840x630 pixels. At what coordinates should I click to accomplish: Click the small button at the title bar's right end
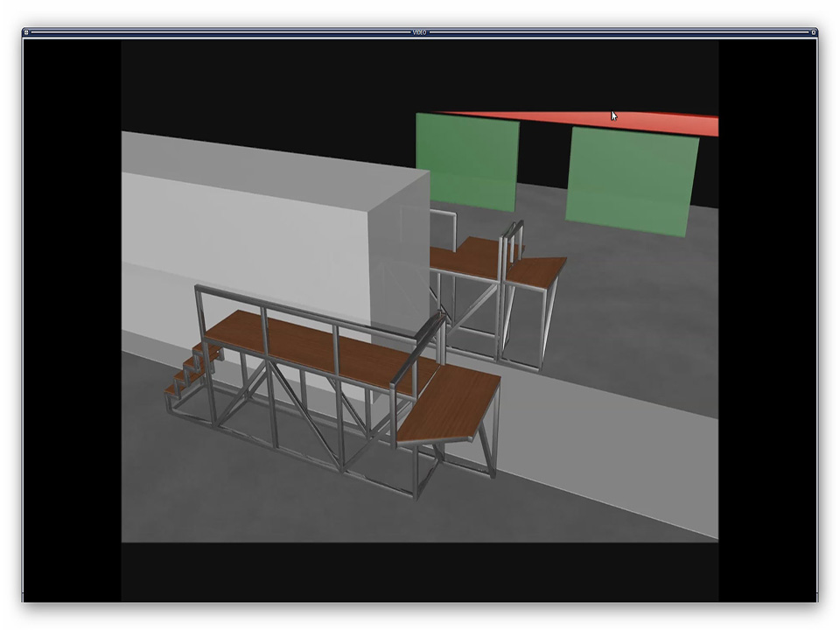[814, 32]
